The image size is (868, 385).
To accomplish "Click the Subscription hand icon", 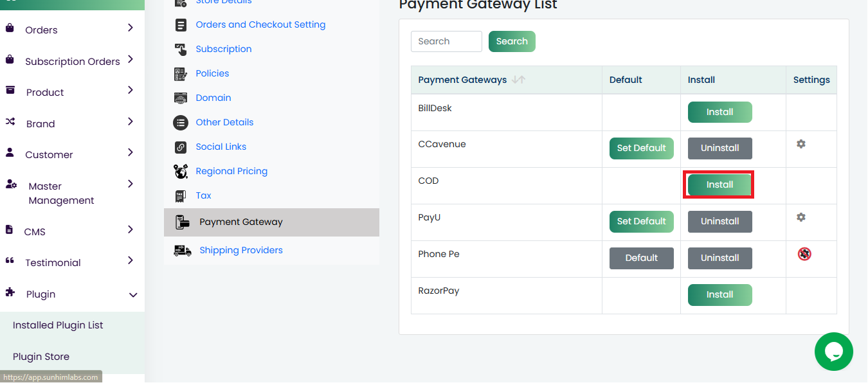I will tap(181, 49).
